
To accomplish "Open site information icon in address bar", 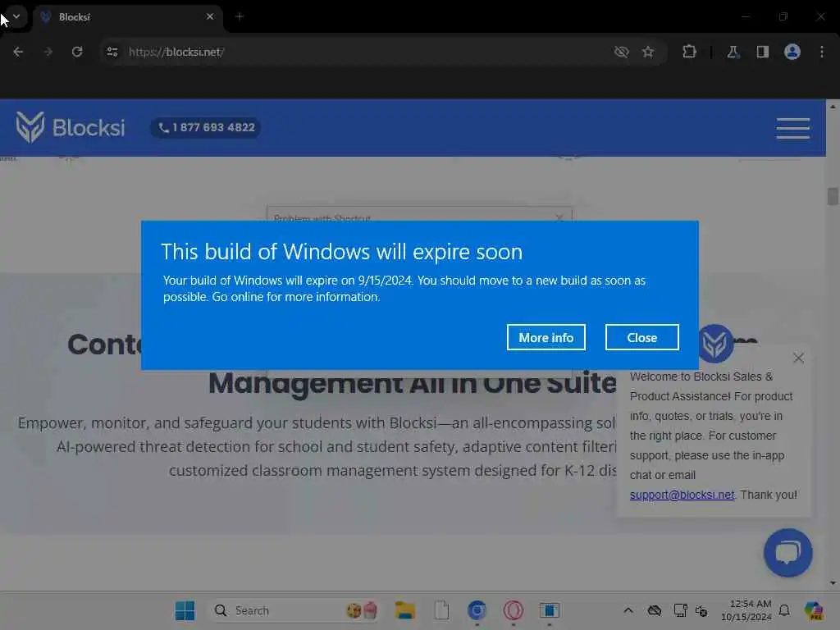I will pyautogui.click(x=112, y=52).
